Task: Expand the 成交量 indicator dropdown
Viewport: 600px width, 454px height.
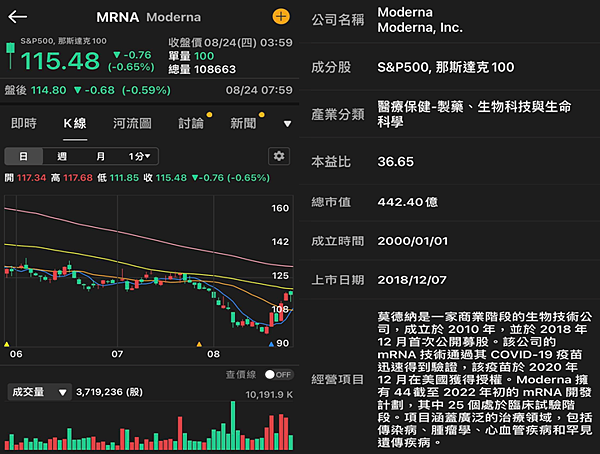Action: [x=39, y=393]
